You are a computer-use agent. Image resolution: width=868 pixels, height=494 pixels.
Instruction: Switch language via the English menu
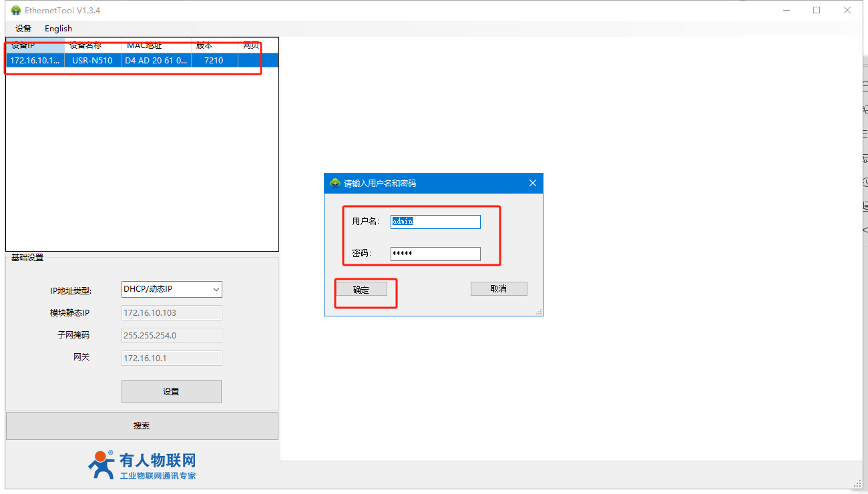pos(58,29)
